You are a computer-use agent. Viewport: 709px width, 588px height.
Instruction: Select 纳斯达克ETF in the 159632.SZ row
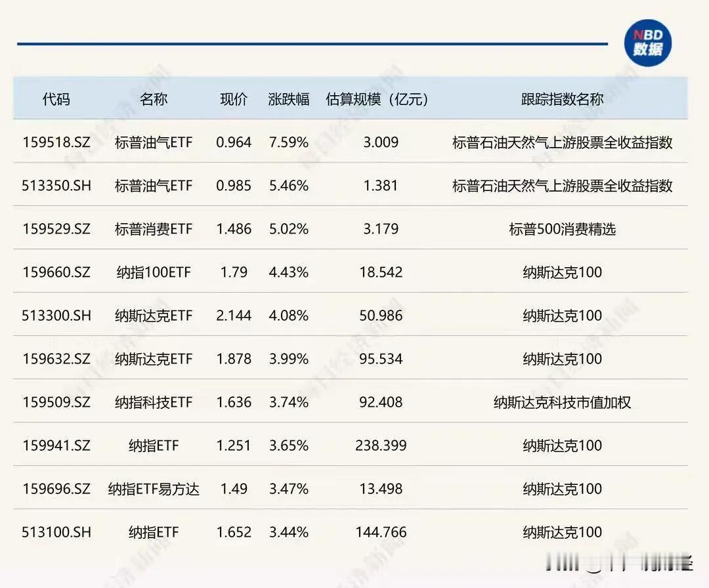(154, 359)
